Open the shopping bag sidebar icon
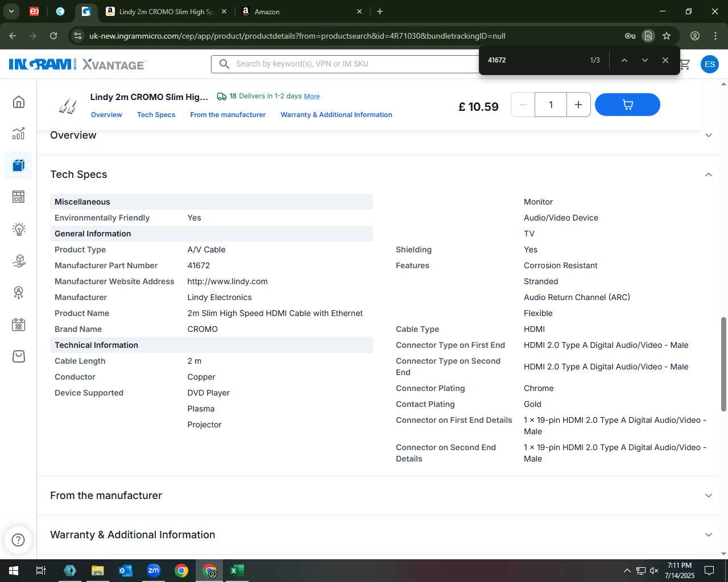728x582 pixels. click(x=19, y=356)
